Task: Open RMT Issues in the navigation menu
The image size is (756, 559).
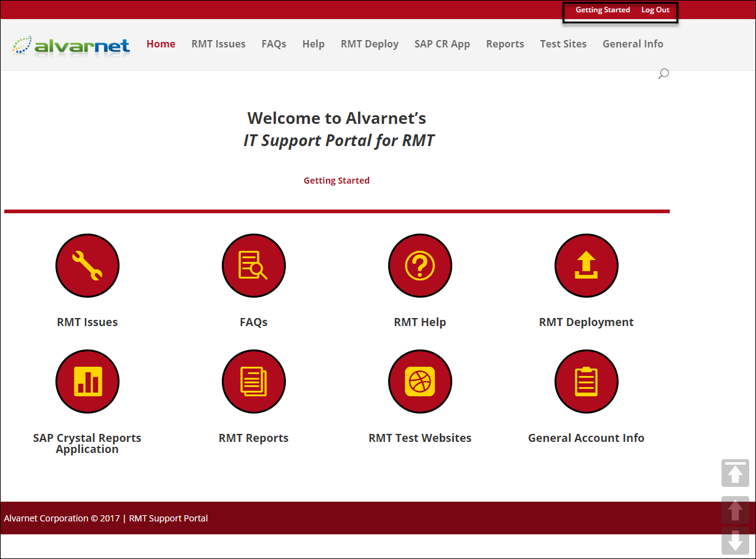Action: (219, 44)
